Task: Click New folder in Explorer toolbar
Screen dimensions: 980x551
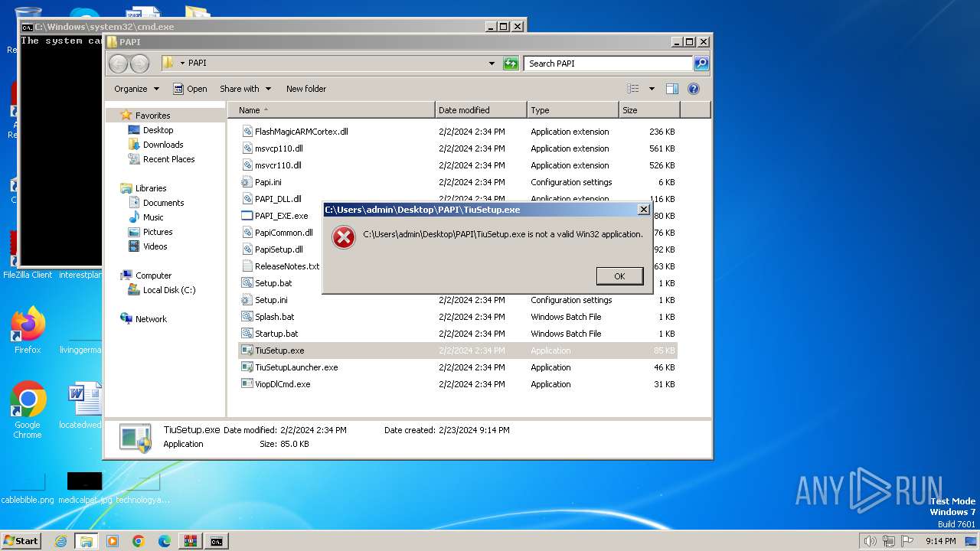Action: tap(306, 89)
